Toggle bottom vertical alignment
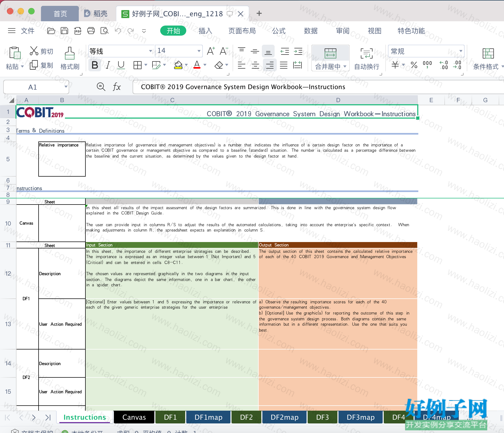 [268, 51]
